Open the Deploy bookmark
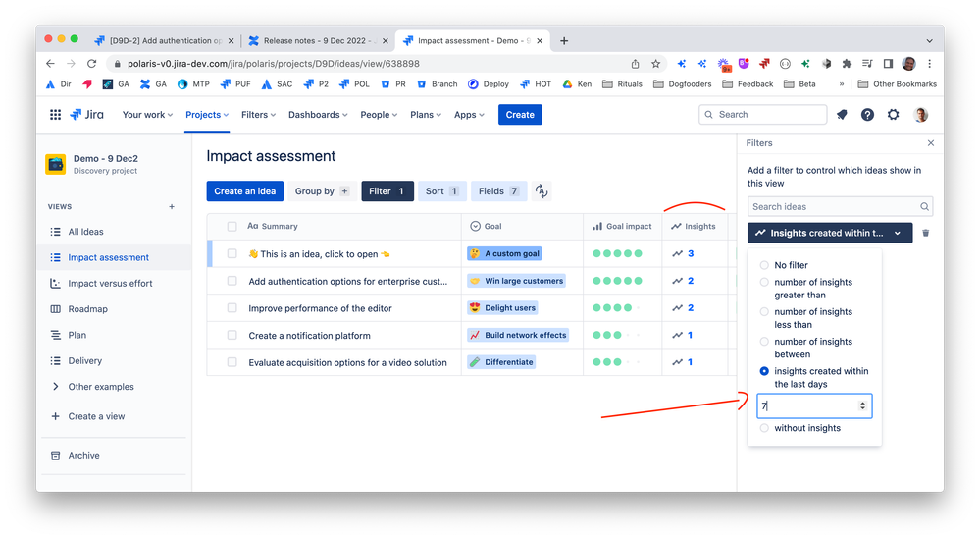 point(489,83)
